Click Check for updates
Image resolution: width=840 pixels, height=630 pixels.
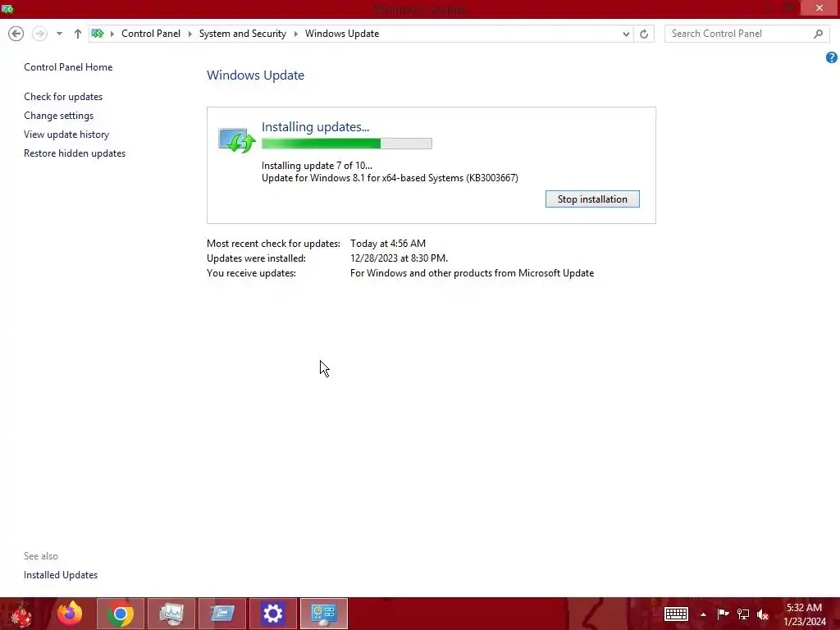point(63,97)
